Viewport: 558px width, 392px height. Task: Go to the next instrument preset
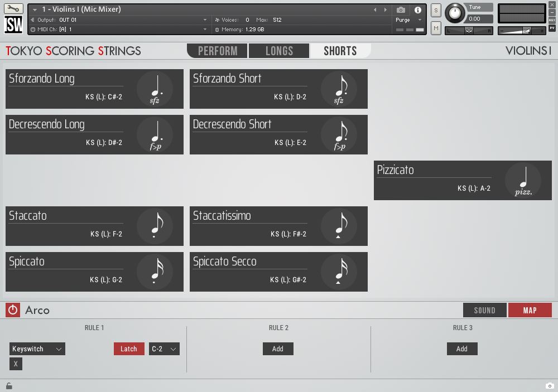(x=386, y=10)
